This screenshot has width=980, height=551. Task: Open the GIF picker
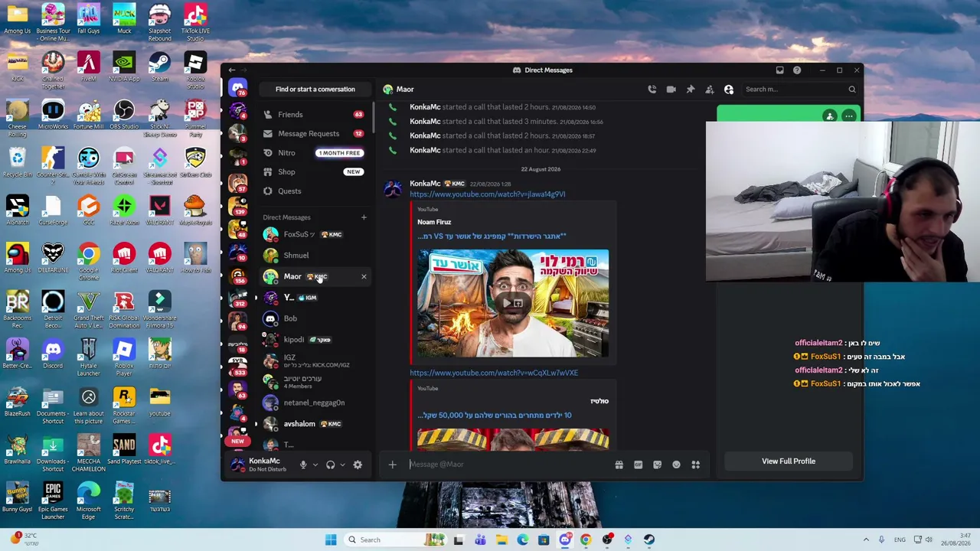coord(638,465)
